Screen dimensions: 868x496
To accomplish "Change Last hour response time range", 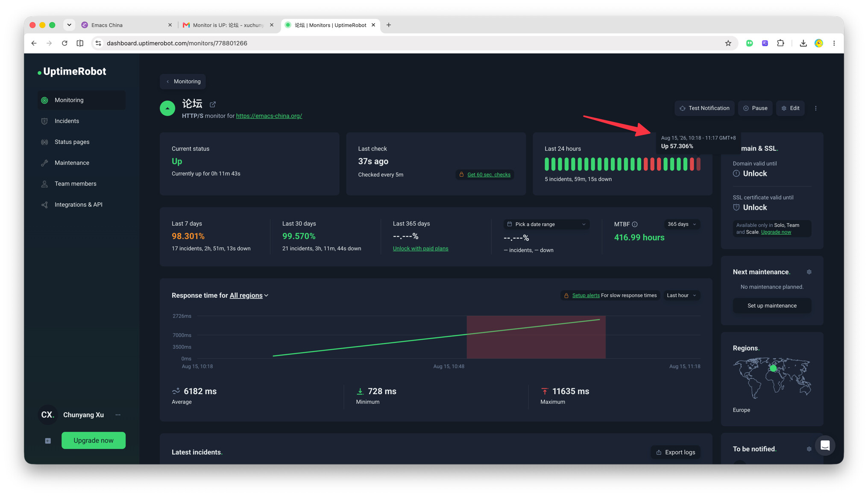I will [681, 295].
